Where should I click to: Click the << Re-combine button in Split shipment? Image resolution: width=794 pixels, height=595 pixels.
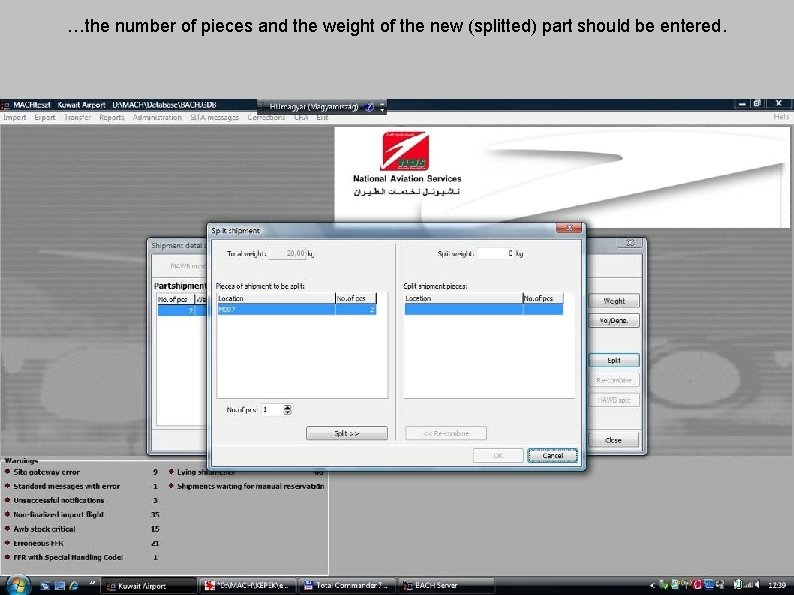pos(446,433)
